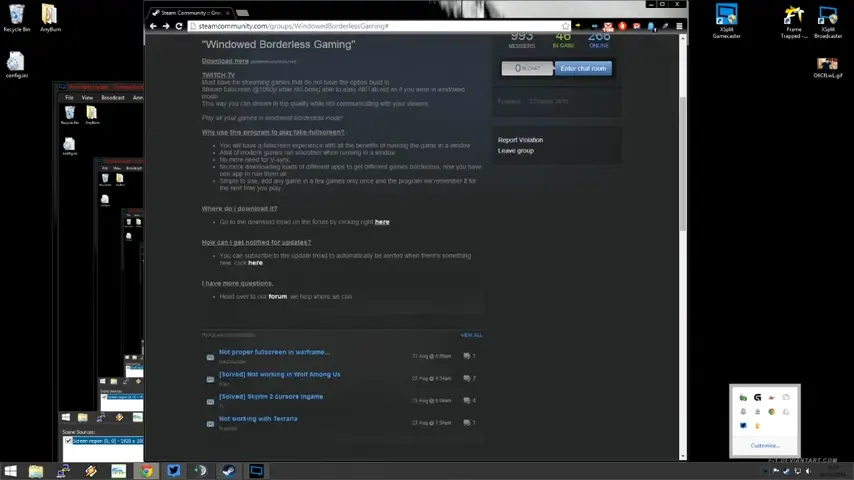Click VIEW ALL for popular discussions

coord(471,335)
